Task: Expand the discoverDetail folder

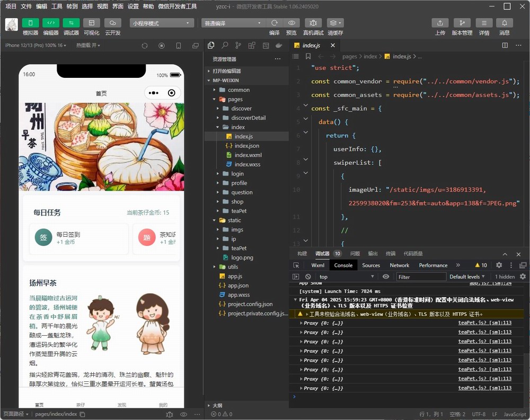Action: coord(248,118)
